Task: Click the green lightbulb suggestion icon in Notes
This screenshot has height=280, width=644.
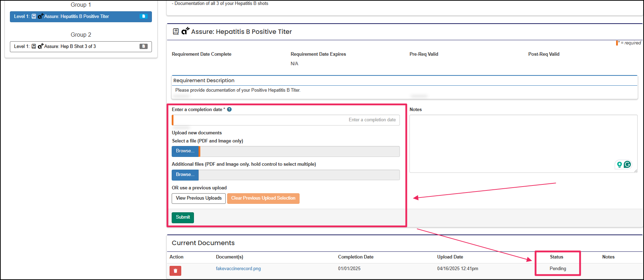Action: click(619, 164)
